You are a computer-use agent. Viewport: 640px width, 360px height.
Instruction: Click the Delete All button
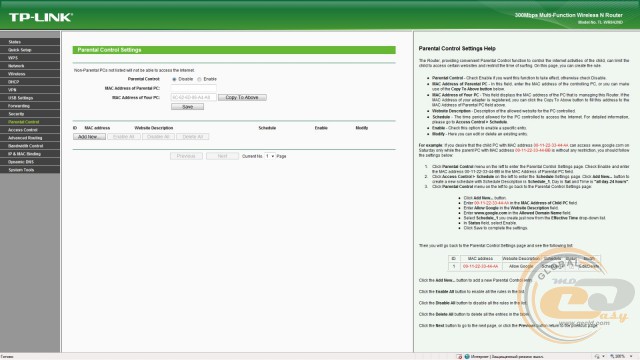coord(193,137)
